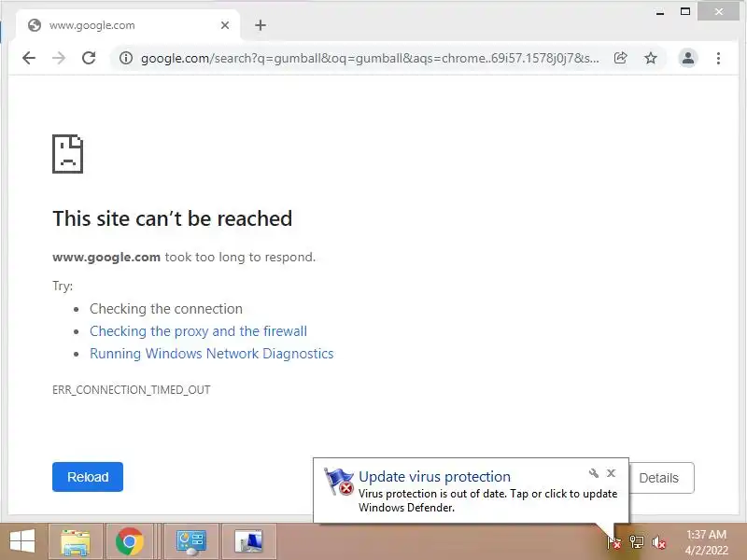Open the Chrome three-dot menu

pyautogui.click(x=718, y=58)
